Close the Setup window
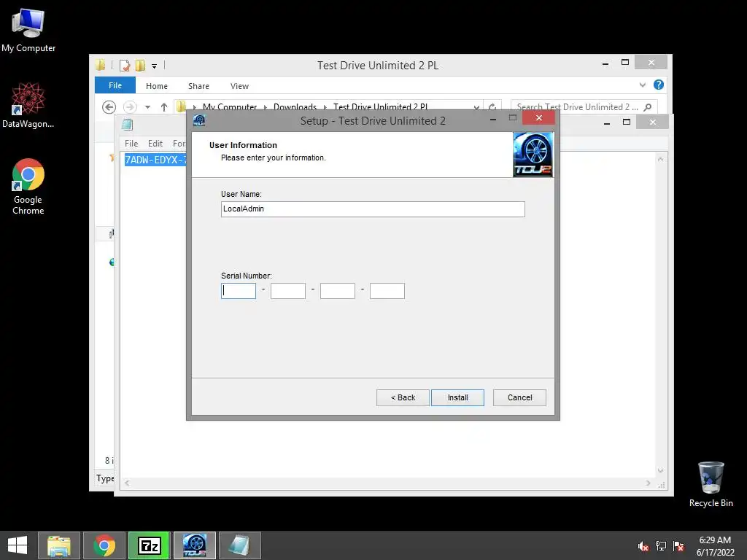This screenshot has width=747, height=560. point(539,117)
